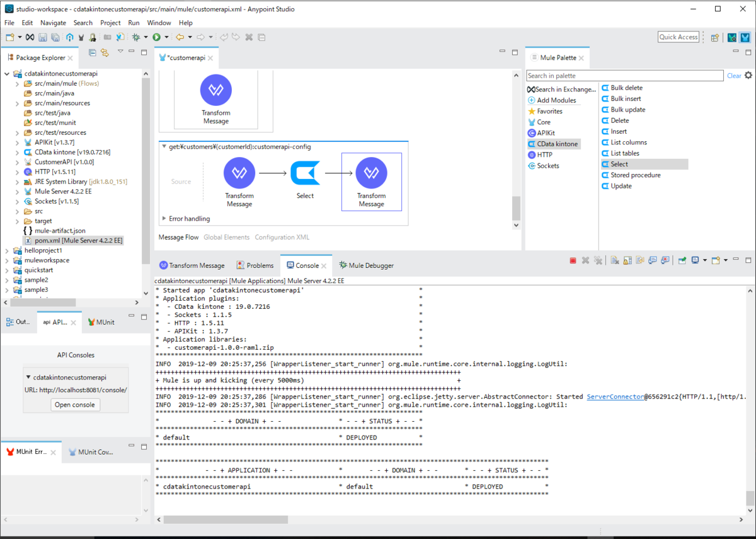Click the Search in palette field

coord(624,75)
